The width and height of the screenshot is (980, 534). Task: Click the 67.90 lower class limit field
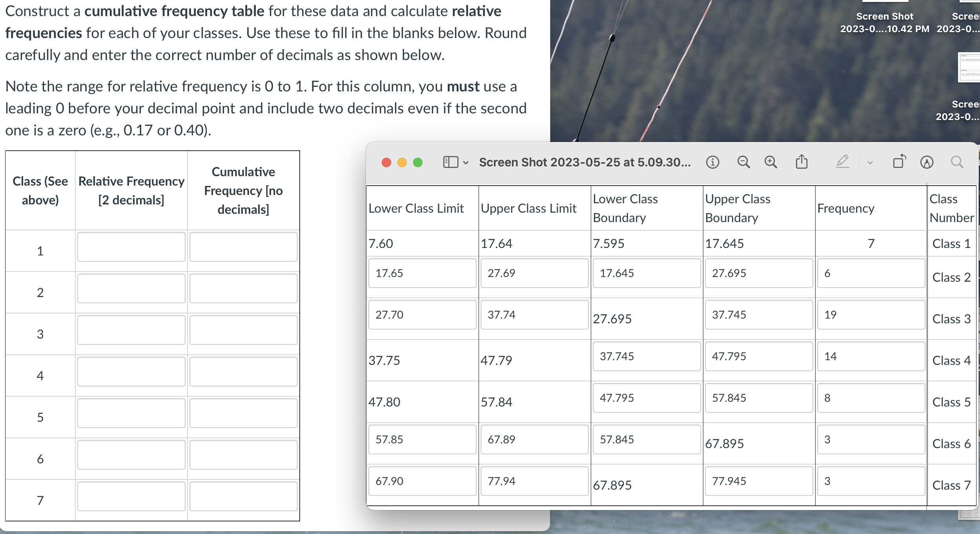[423, 481]
